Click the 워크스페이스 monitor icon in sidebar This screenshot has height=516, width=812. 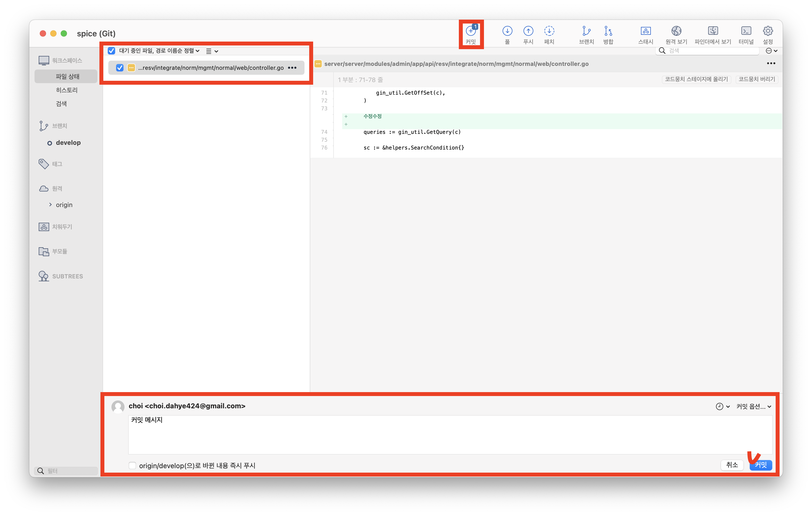tap(43, 61)
